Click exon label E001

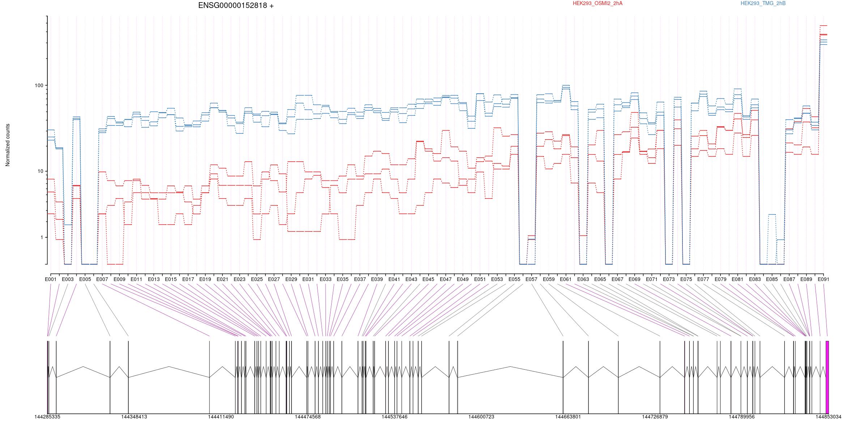[51, 279]
